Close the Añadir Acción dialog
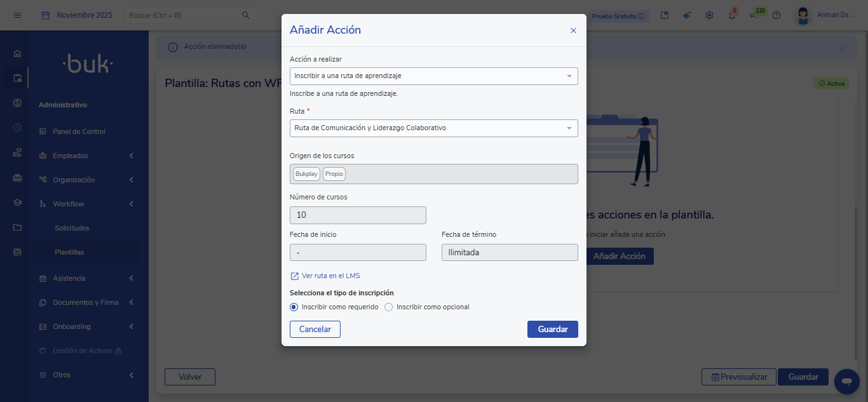Screen dimensions: 868x402 [x=573, y=30]
